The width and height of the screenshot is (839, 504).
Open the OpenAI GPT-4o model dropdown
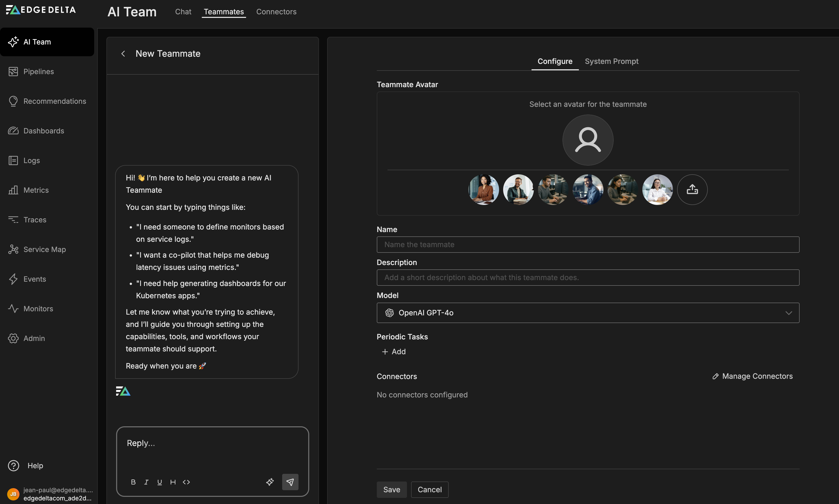tap(588, 313)
